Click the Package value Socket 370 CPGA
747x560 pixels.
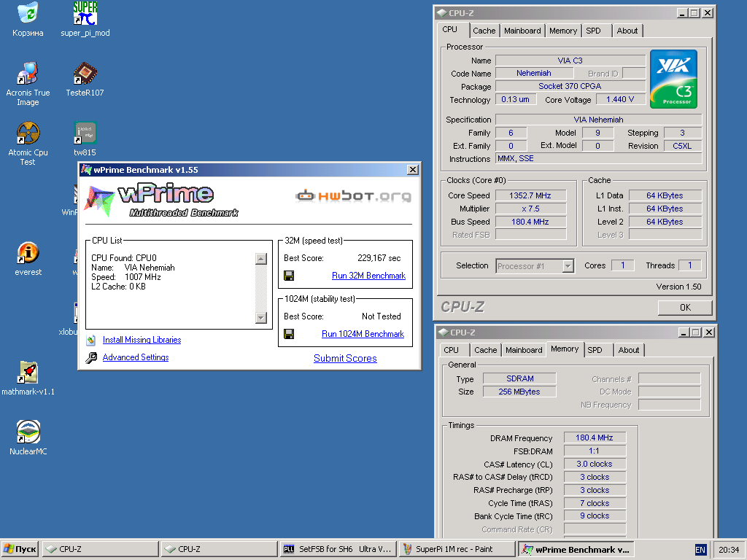[x=570, y=86]
